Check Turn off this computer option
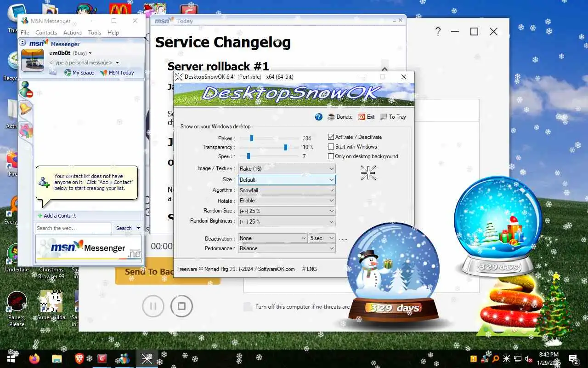588x368 pixels. [x=248, y=307]
